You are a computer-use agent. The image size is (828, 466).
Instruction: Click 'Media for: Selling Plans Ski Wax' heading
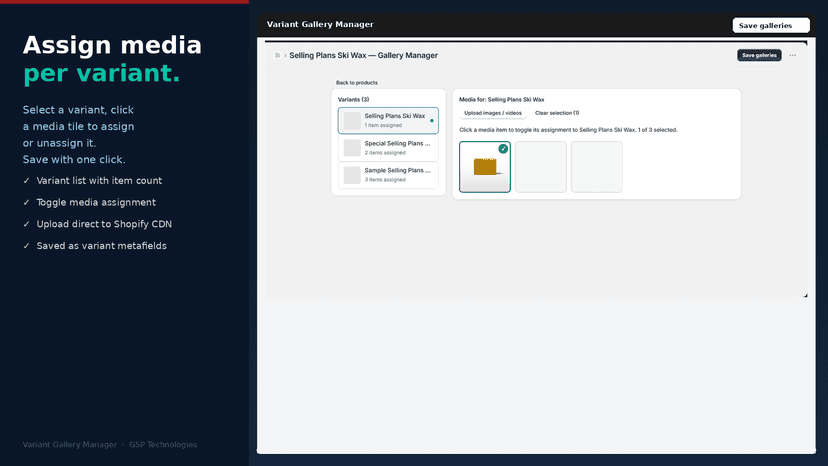(502, 99)
